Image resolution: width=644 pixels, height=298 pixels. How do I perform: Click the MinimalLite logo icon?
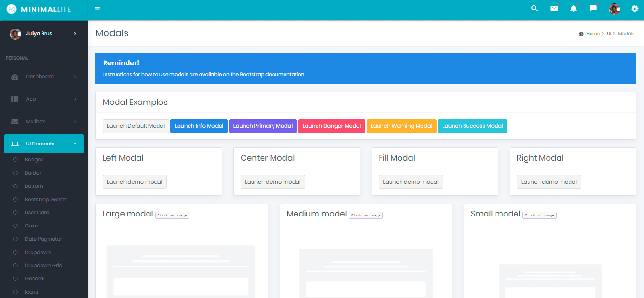click(11, 9)
